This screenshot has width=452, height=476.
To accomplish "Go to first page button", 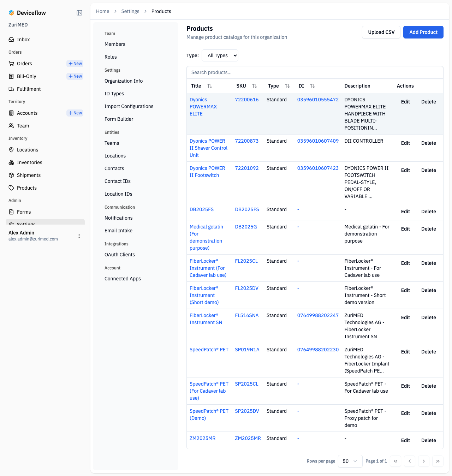I will tap(395, 461).
